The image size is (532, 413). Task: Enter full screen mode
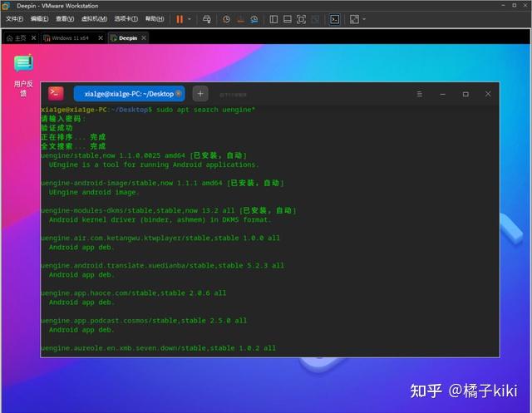[x=301, y=19]
